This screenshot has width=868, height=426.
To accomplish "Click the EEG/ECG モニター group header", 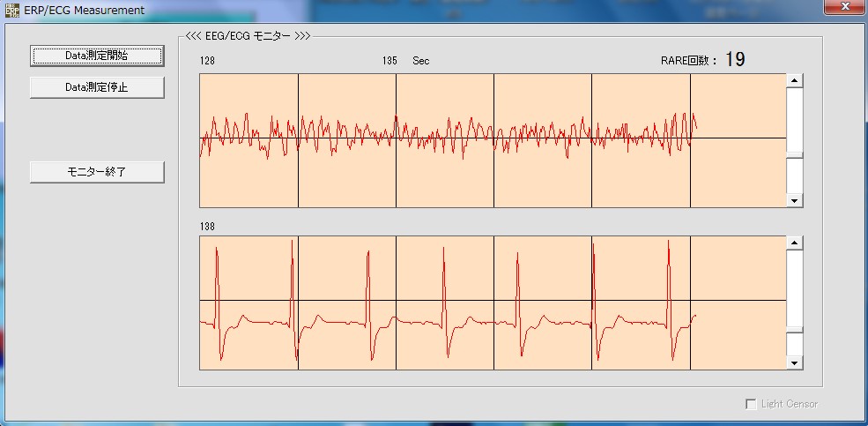I will (x=247, y=36).
